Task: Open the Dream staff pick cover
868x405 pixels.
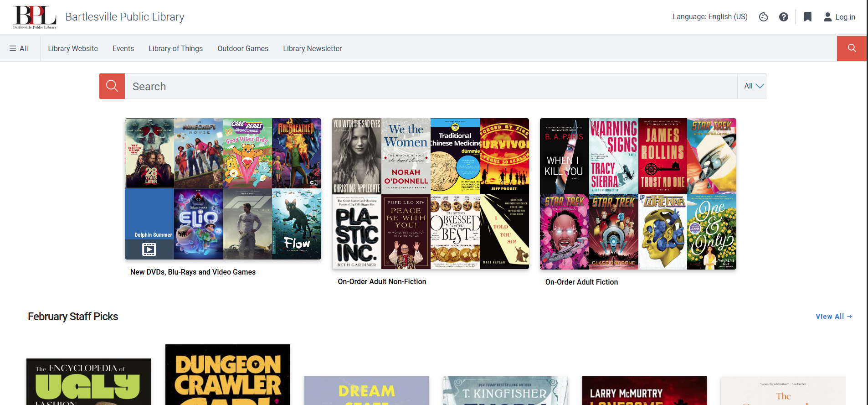Action: tap(366, 390)
